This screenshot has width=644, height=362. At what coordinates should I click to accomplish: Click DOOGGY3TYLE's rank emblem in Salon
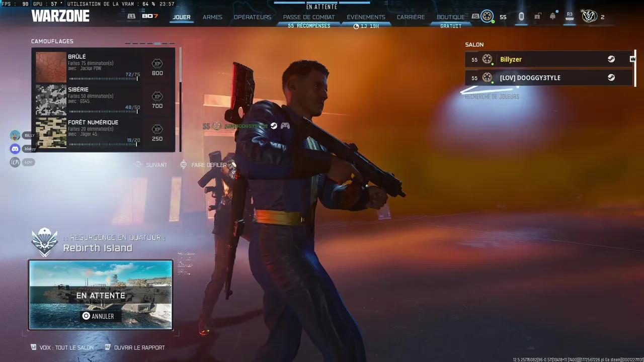pyautogui.click(x=487, y=77)
